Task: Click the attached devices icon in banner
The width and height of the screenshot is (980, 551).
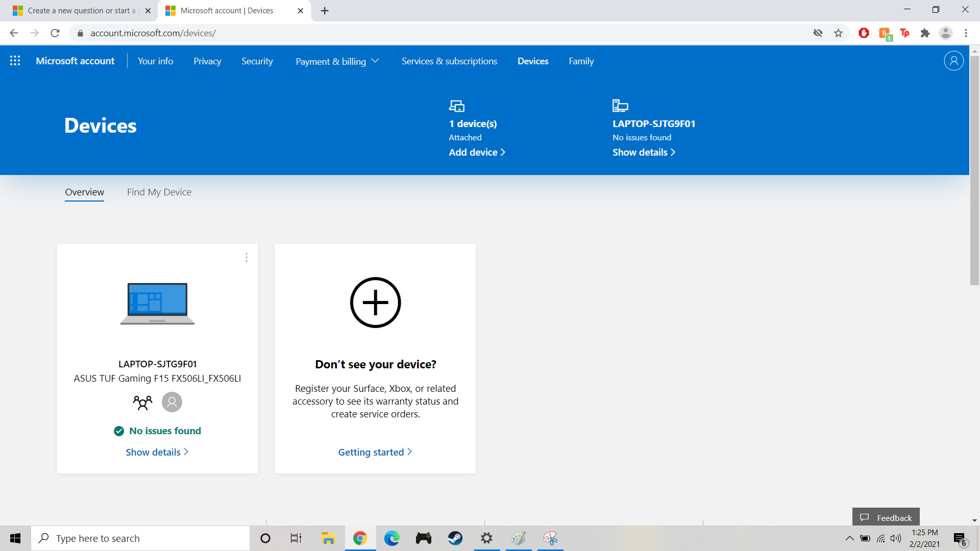Action: (x=457, y=106)
